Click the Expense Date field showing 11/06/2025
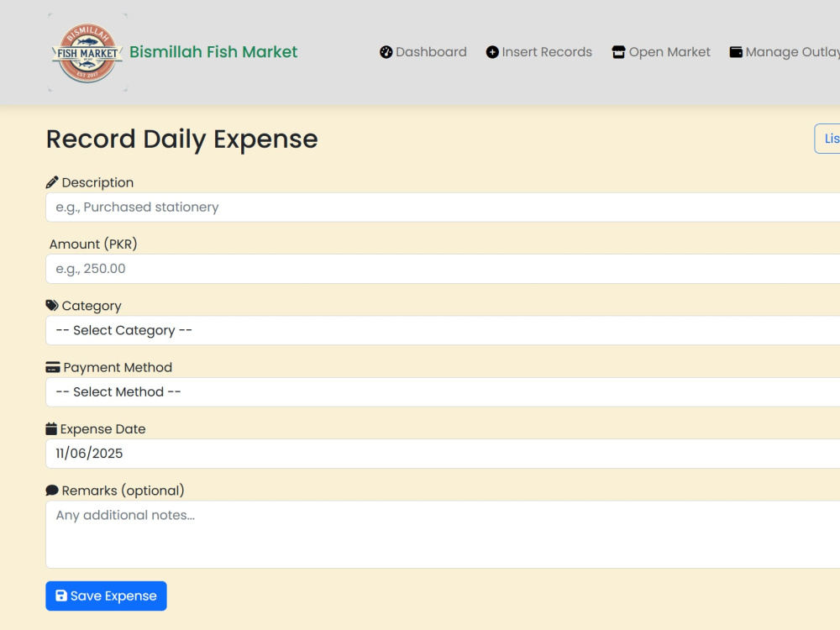The height and width of the screenshot is (630, 840). 443,454
